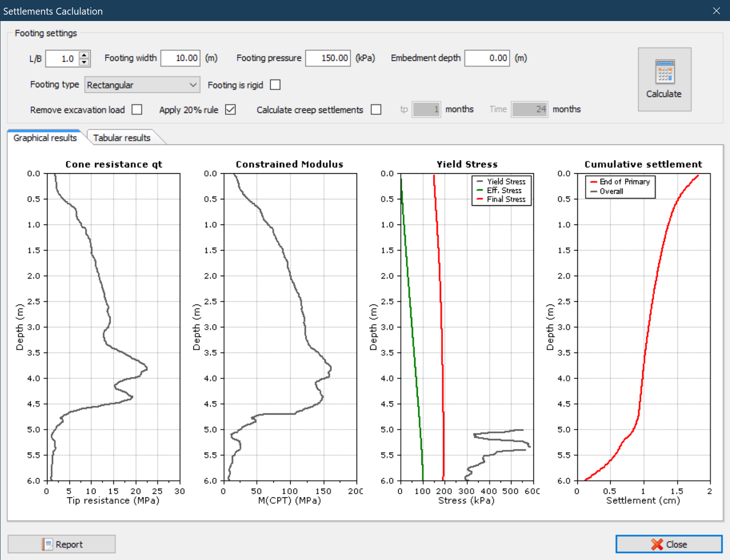
Task: Decrease L/B value with down arrow
Action: coord(84,62)
